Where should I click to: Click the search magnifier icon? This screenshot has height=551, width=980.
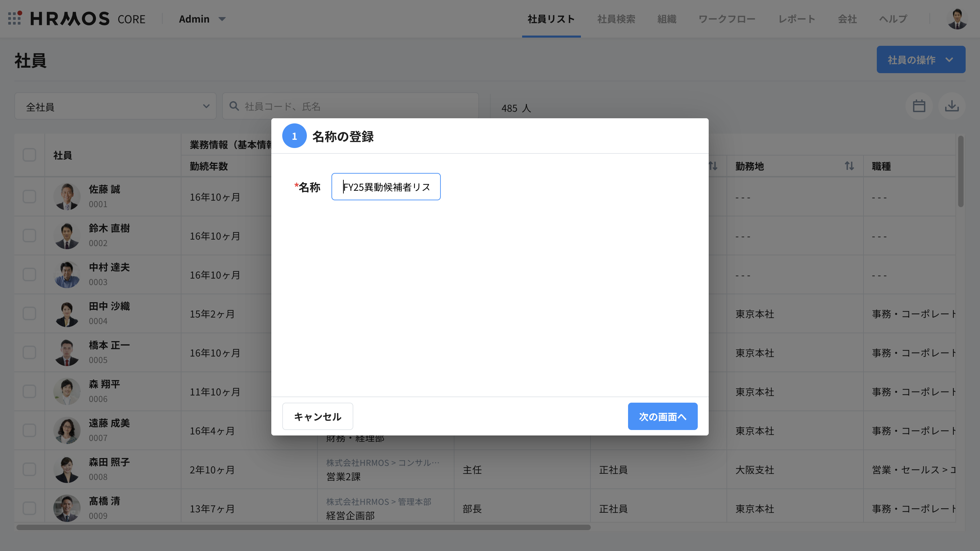tap(234, 106)
